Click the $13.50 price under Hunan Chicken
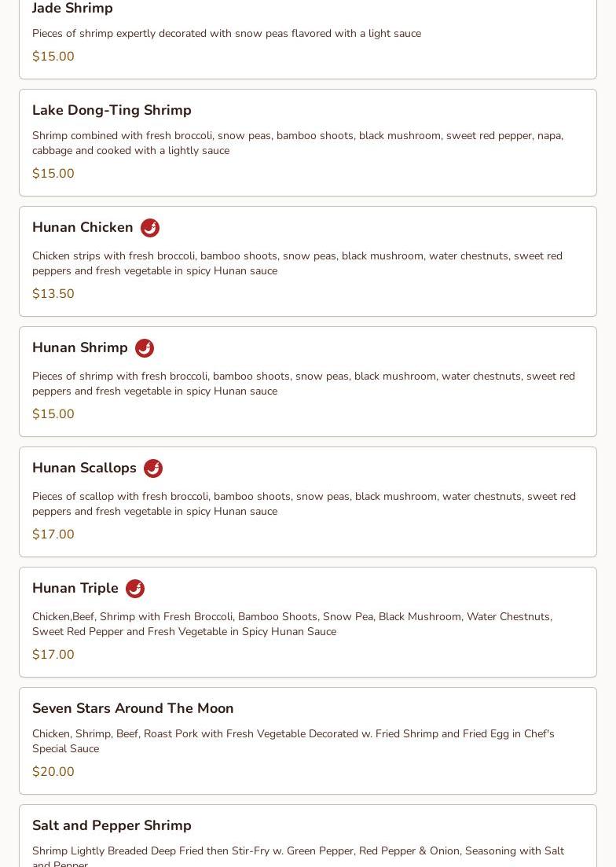 pyautogui.click(x=53, y=294)
